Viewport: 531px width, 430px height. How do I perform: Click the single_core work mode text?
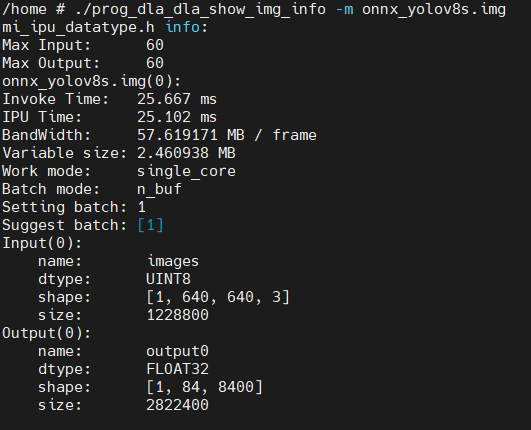tap(186, 171)
